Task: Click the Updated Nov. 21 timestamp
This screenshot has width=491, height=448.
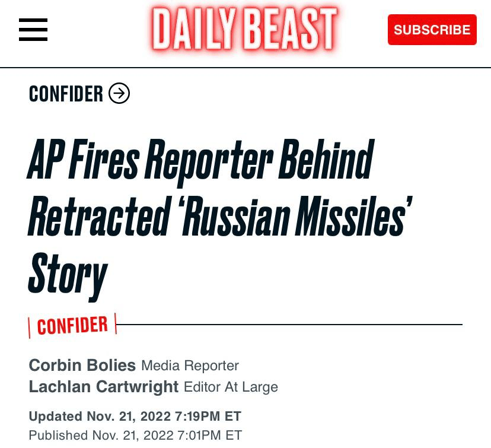Action: coord(135,417)
